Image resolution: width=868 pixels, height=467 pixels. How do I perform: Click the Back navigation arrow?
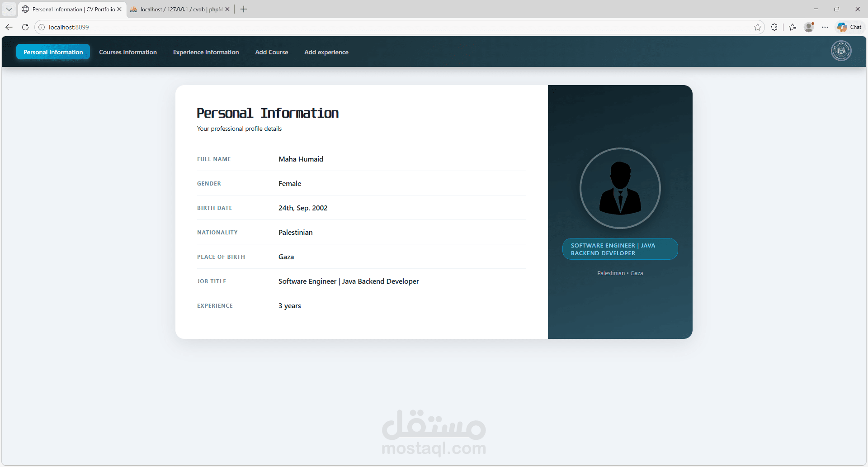tap(9, 27)
